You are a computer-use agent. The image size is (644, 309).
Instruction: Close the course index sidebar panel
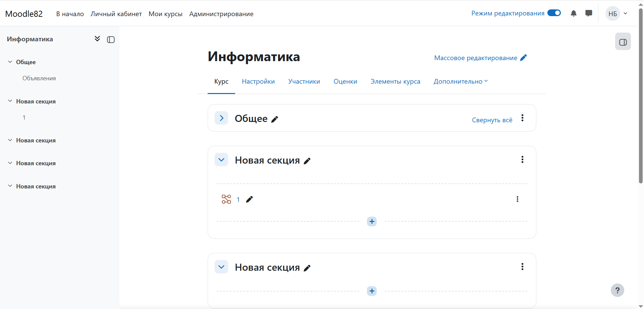click(111, 40)
